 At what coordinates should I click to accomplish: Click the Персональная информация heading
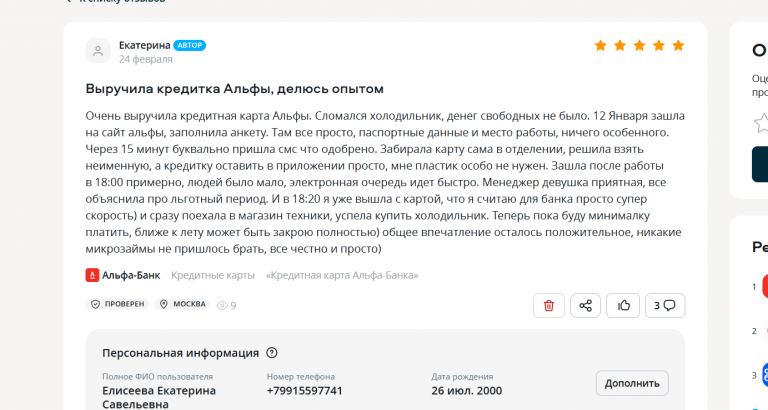tap(180, 353)
